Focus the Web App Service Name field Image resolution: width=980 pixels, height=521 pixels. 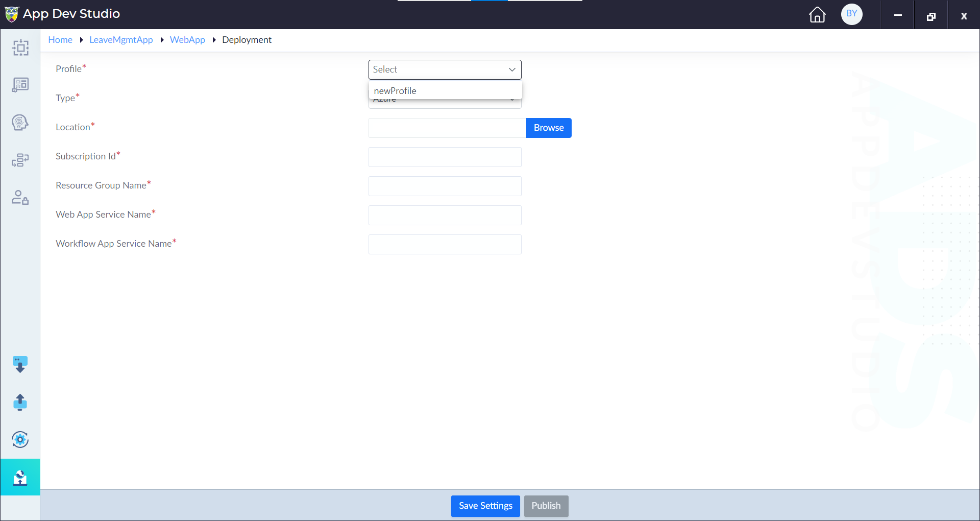point(445,215)
